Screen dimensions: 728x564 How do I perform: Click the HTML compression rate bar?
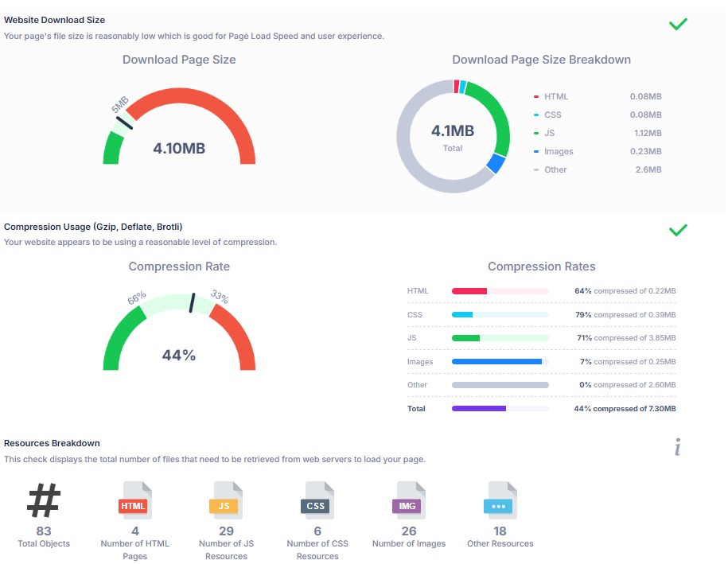tap(500, 291)
